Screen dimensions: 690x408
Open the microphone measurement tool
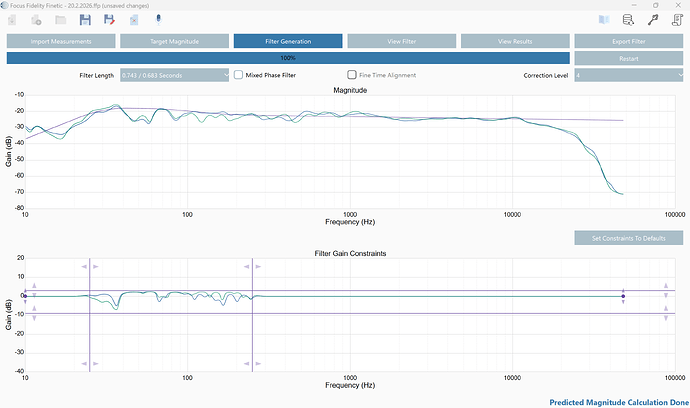pos(158,20)
